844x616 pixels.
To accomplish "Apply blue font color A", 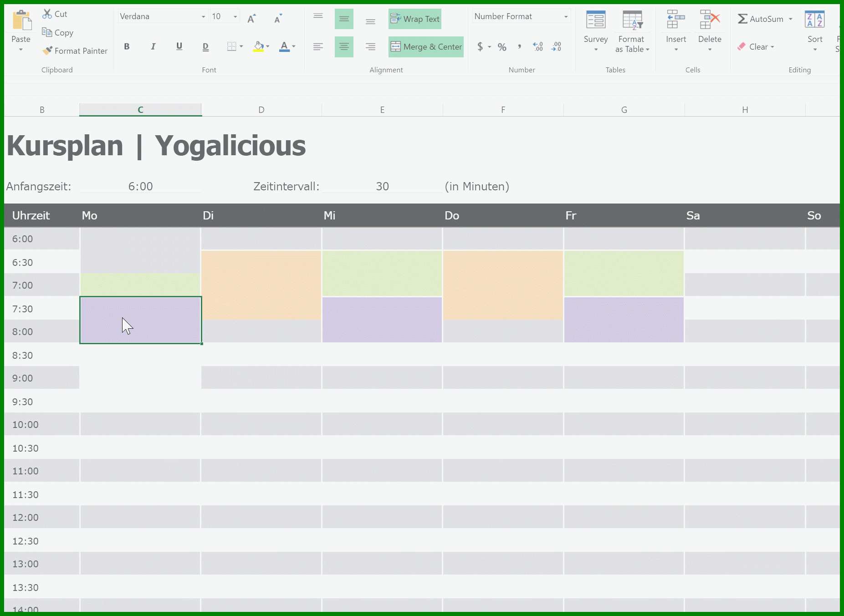I will coord(284,46).
